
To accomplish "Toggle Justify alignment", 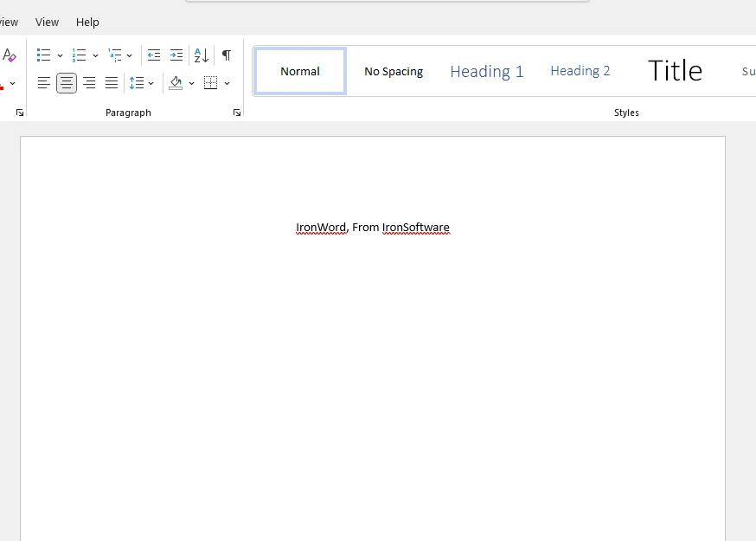I will point(112,83).
